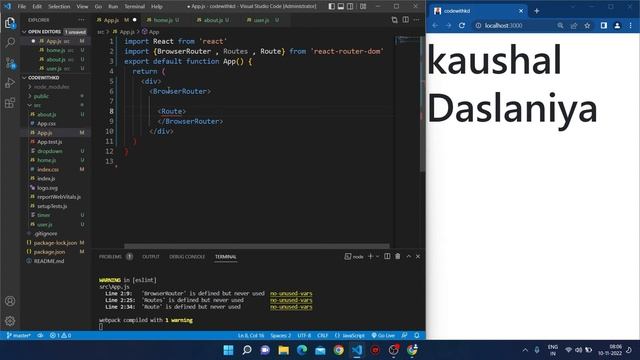Screen dimensions: 640x360
Task: Open Accounts menu in activity bar
Action: (x=10, y=301)
